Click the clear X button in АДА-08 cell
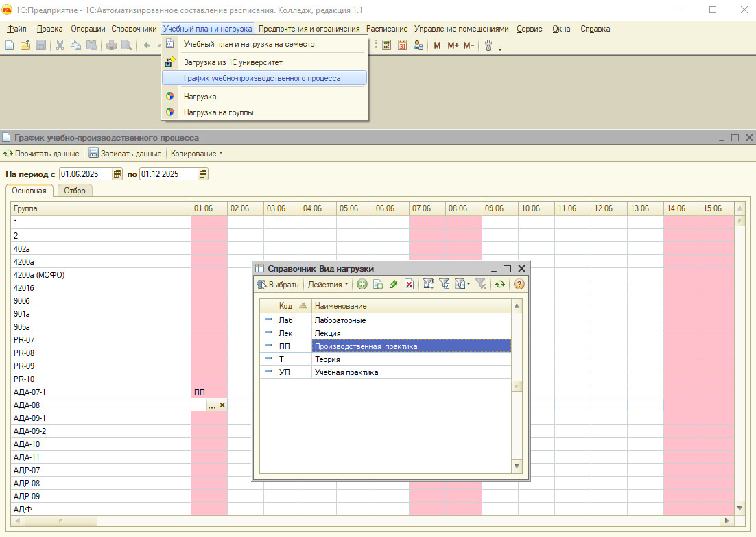The image size is (756, 537). (222, 405)
